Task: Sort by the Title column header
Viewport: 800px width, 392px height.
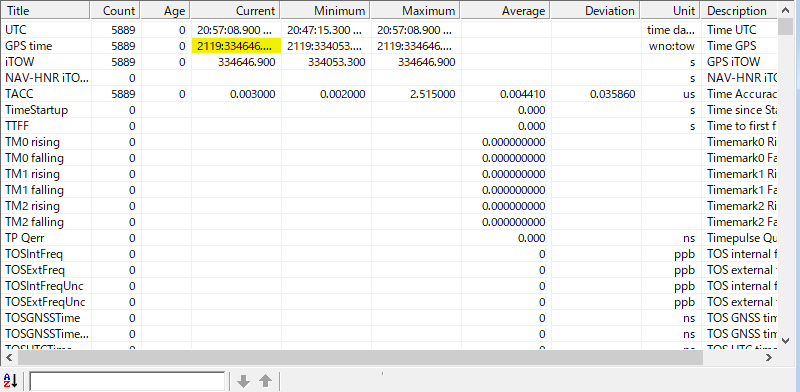Action: pos(45,11)
